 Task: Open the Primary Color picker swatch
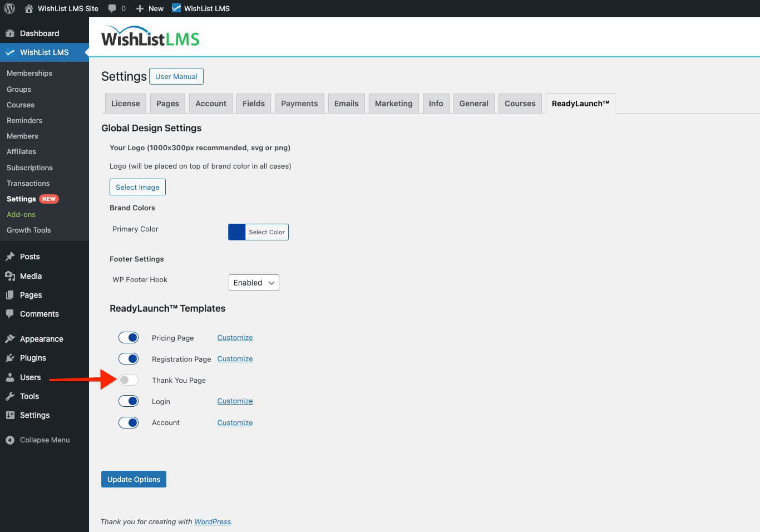coord(236,232)
